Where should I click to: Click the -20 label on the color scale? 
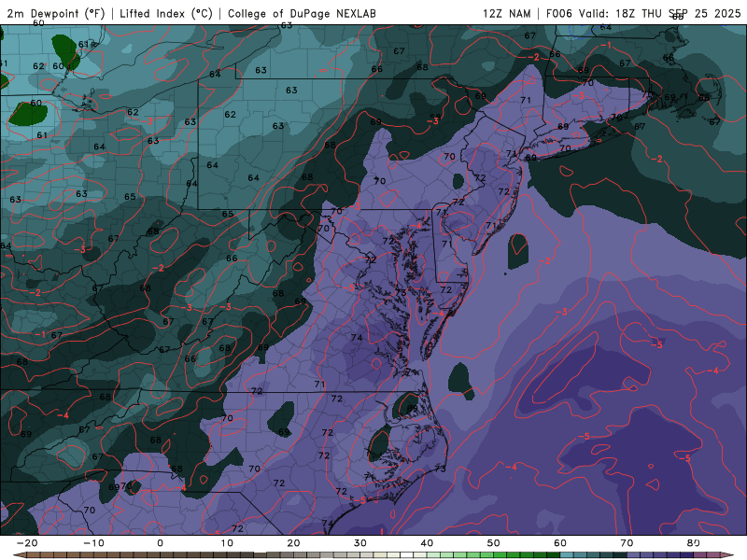tap(27, 543)
